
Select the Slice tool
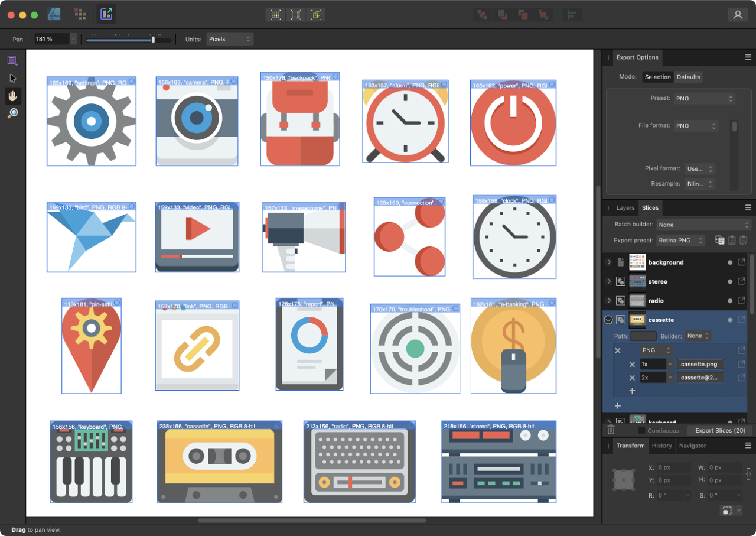pyautogui.click(x=12, y=60)
